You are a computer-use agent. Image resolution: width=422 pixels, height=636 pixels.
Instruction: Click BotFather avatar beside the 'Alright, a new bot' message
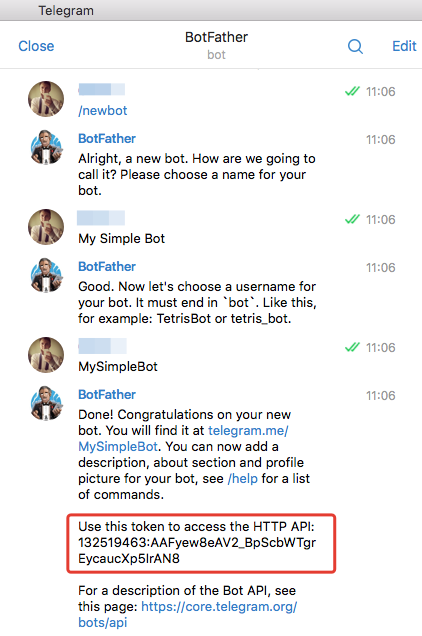point(46,147)
